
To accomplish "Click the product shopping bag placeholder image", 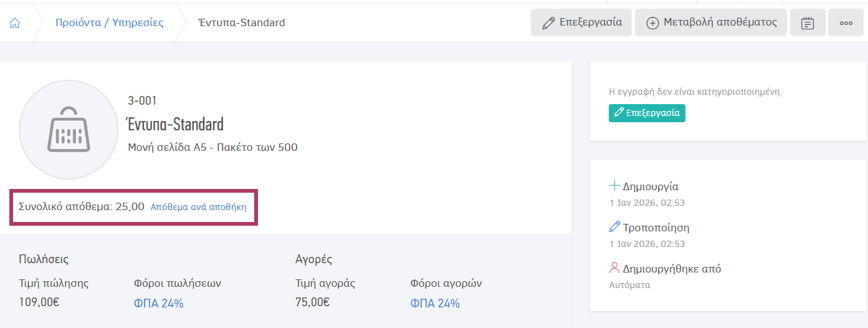I will [69, 130].
